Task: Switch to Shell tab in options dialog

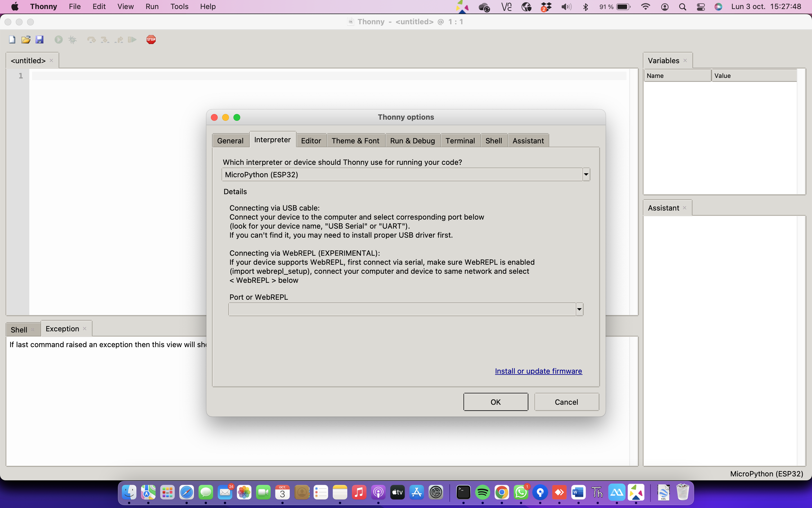Action: (494, 141)
